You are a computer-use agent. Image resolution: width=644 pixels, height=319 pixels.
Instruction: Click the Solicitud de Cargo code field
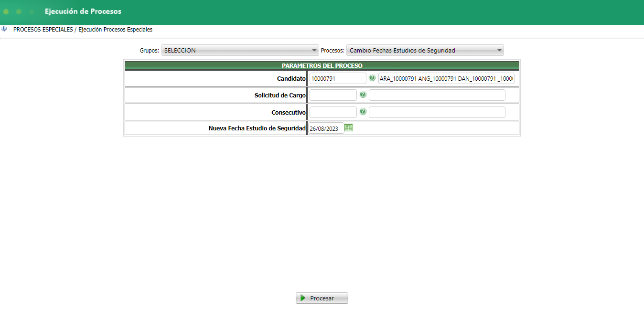point(333,95)
